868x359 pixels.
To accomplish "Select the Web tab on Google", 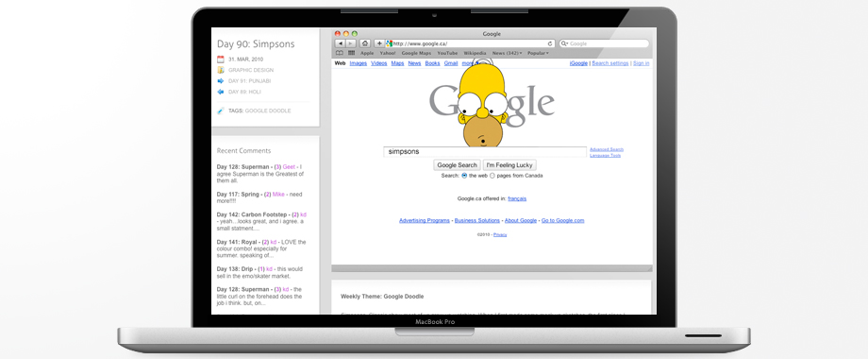I will point(340,63).
